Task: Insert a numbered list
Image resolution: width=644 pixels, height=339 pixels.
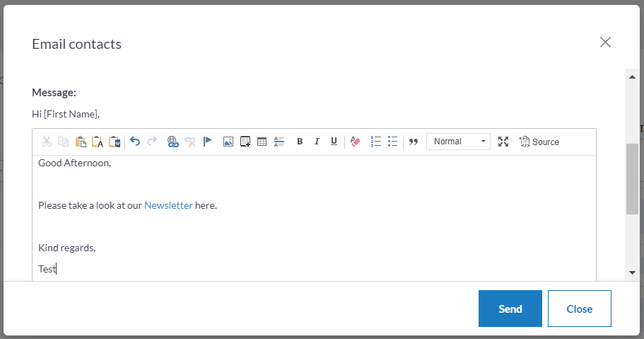Action: (376, 142)
